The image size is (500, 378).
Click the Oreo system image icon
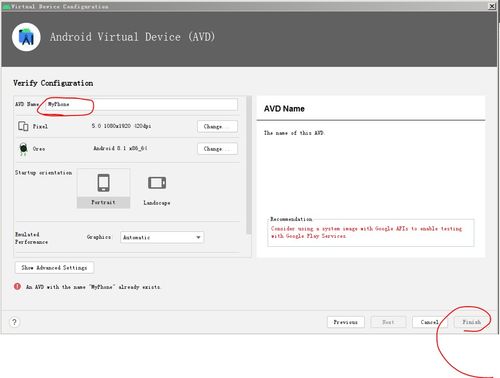23,148
